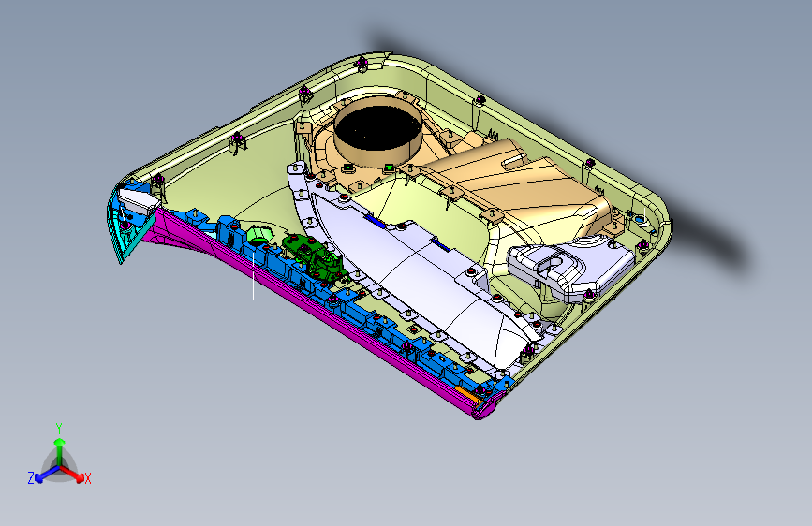
Task: Select the light green cylindrical part on the rail
Action: pyautogui.click(x=258, y=235)
